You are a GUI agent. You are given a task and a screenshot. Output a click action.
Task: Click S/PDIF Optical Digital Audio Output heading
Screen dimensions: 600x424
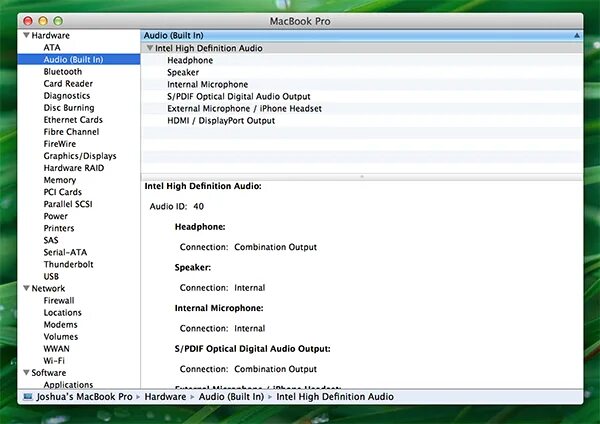point(253,349)
